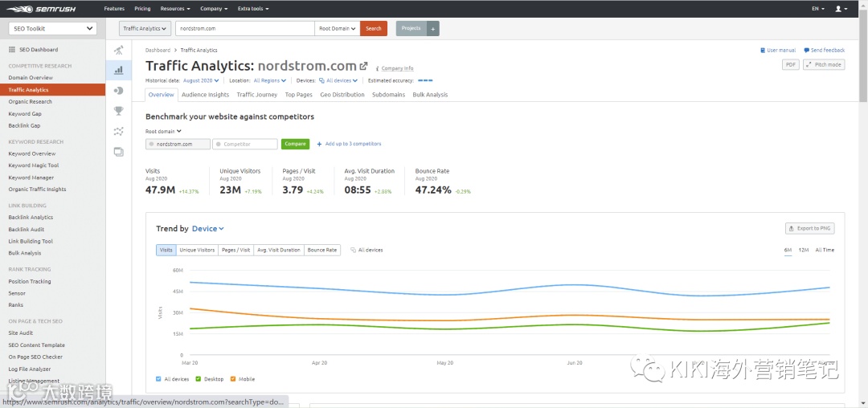
Task: Select the Avg. Visit Duration chart toggle
Action: click(278, 250)
